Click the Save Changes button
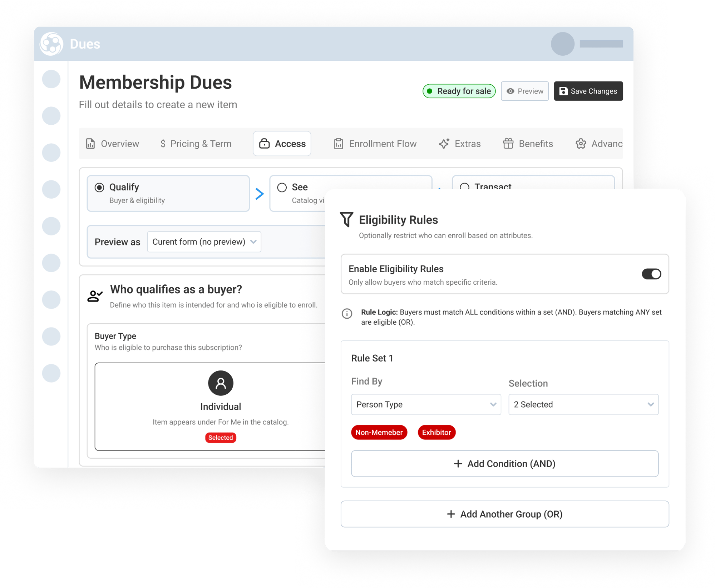The width and height of the screenshot is (715, 588). point(588,91)
